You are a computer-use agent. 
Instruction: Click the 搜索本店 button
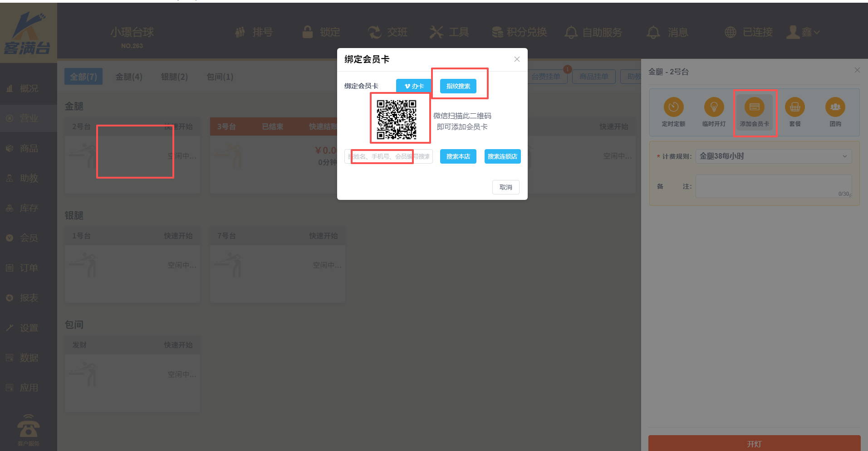tap(458, 156)
